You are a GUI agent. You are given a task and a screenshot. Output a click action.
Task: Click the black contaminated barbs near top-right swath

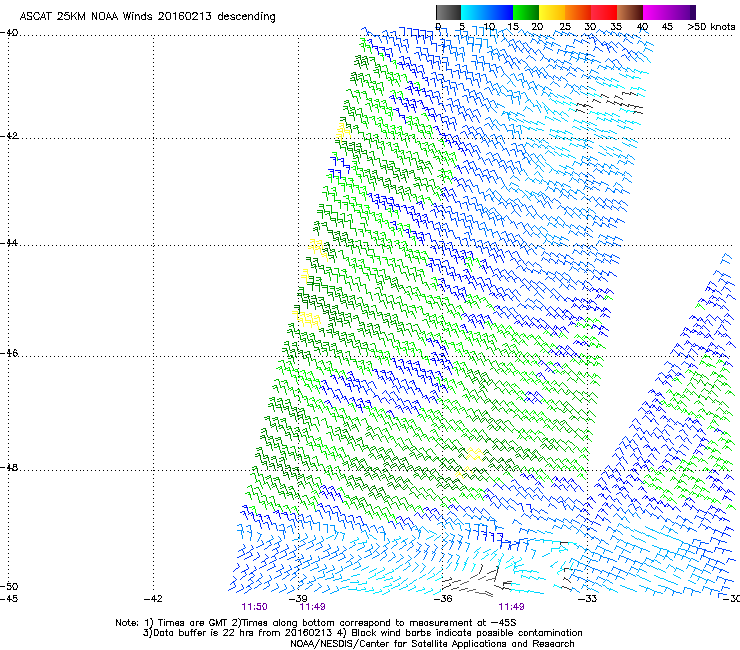tap(610, 103)
